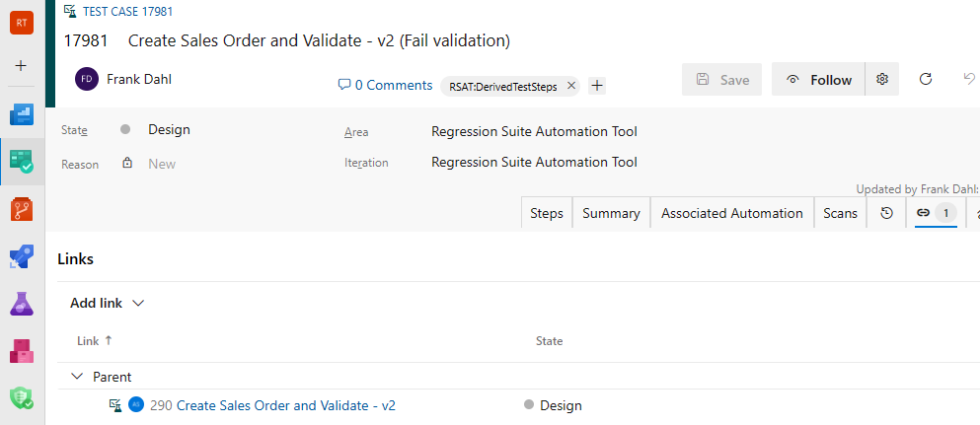Image resolution: width=980 pixels, height=425 pixels.
Task: Click the plus add-new icon in sidebar
Action: click(x=22, y=65)
